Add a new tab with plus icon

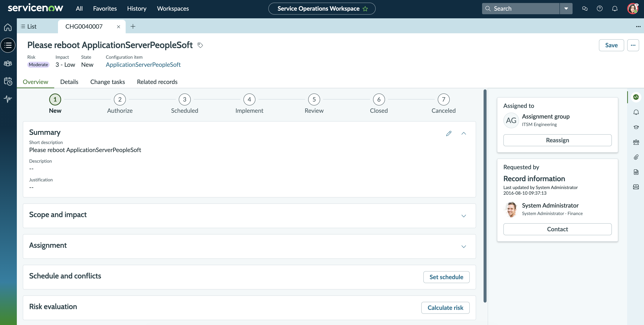pos(133,27)
